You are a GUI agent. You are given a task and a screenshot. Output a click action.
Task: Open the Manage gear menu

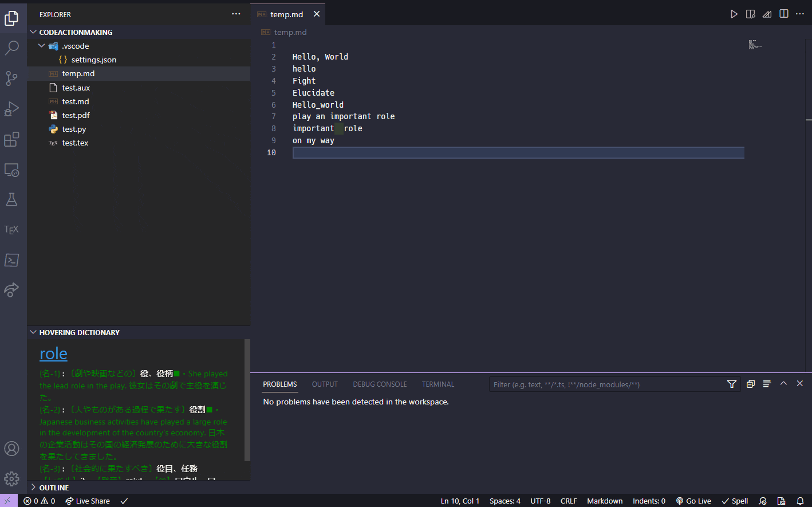[11, 479]
